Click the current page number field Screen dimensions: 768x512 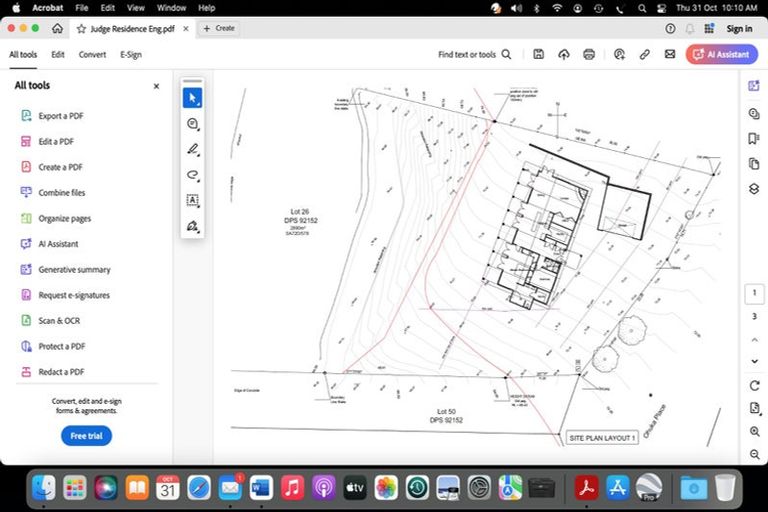pyautogui.click(x=754, y=293)
